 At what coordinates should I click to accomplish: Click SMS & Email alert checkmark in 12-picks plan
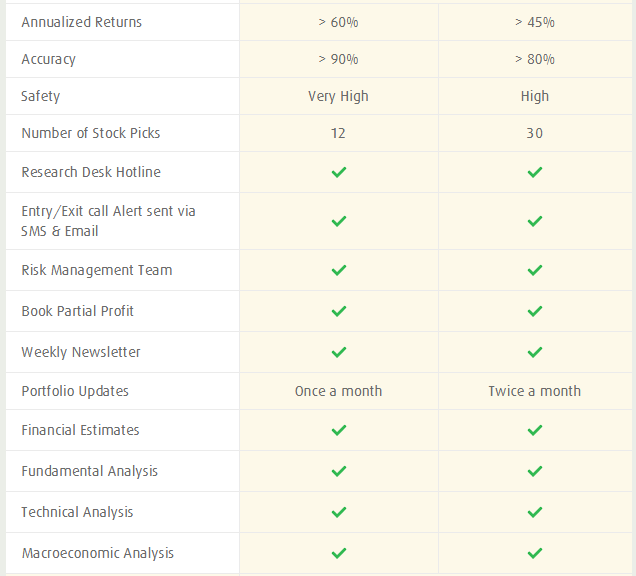339,221
